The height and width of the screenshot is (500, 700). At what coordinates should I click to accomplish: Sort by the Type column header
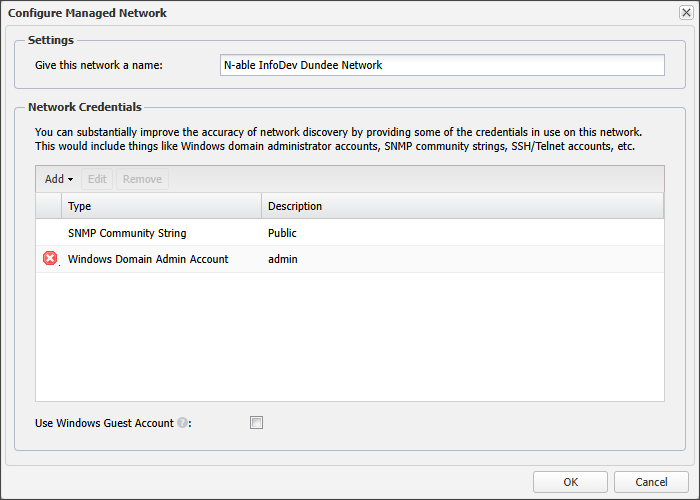[161, 206]
